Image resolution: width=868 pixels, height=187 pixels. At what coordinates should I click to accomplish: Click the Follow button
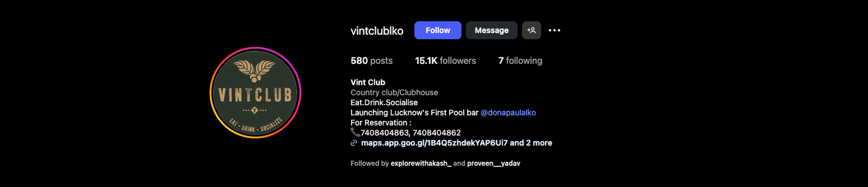point(438,30)
